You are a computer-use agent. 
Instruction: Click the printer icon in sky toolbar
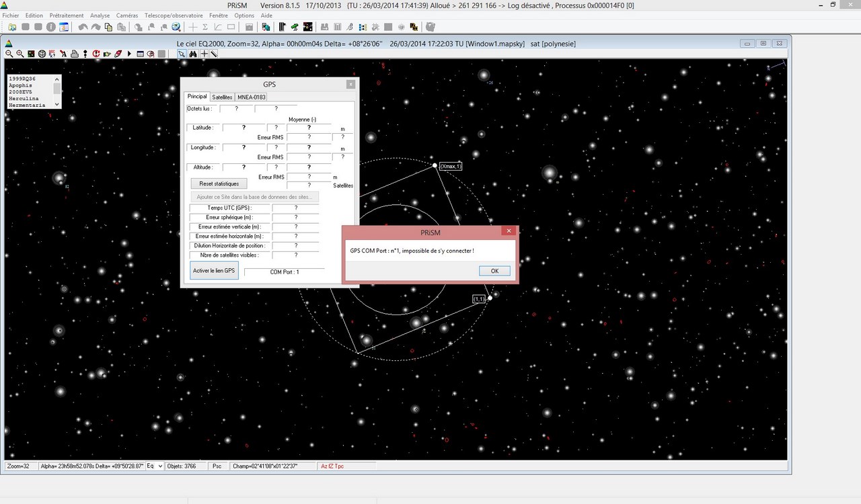[x=74, y=54]
